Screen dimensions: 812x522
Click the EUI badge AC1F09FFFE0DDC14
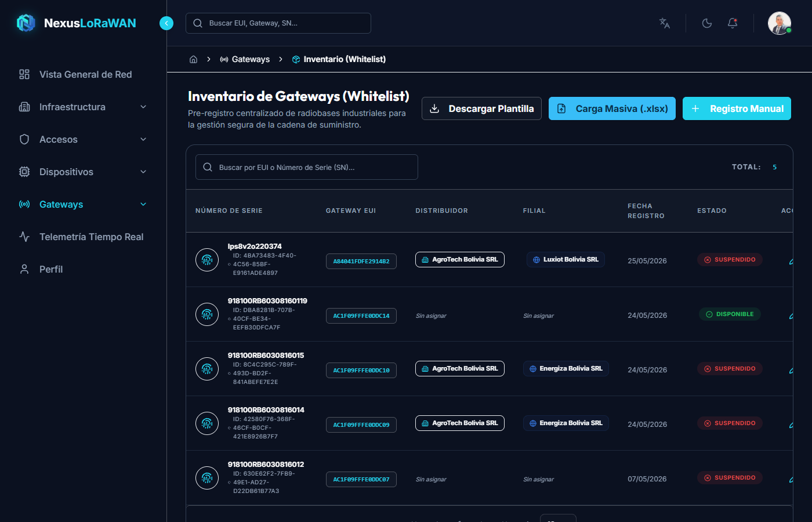click(x=361, y=316)
